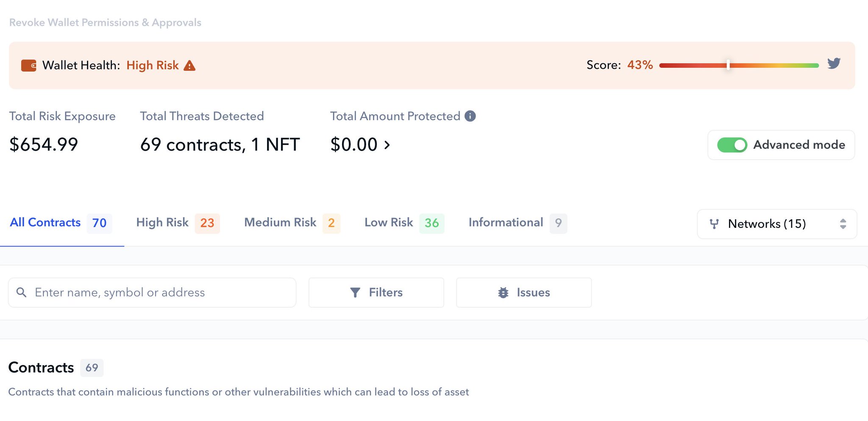Click the up-down arrows on the Networks selector

point(843,224)
